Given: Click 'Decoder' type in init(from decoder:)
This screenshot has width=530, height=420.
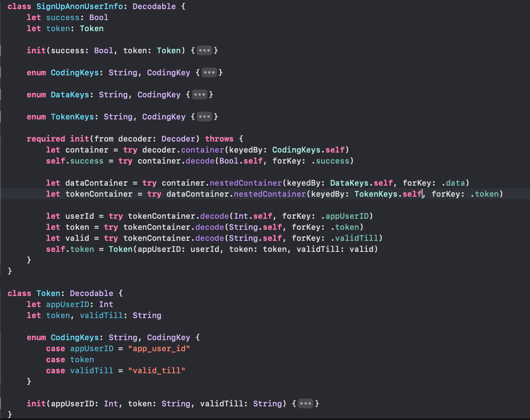Looking at the screenshot, I should point(178,139).
